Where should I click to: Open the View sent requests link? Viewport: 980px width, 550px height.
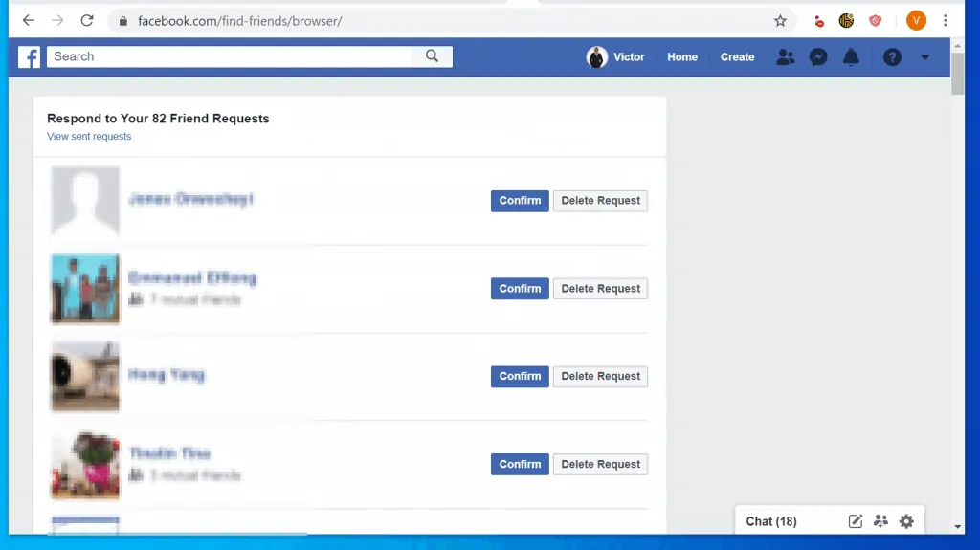pos(89,137)
